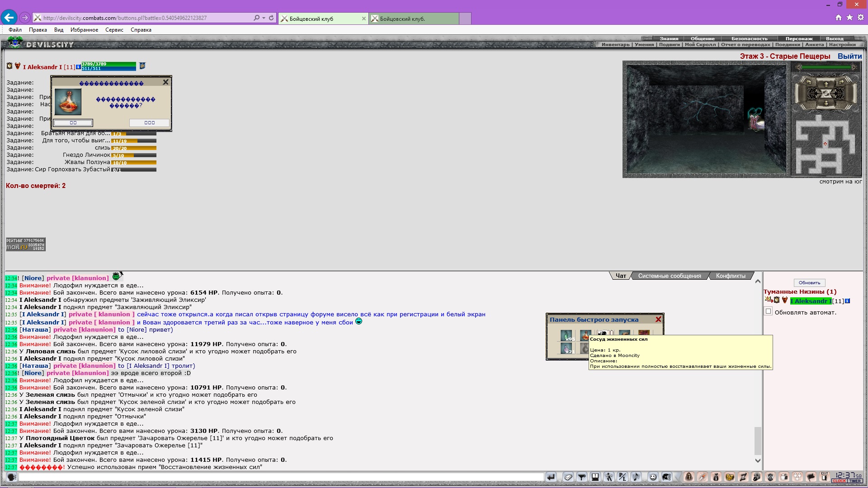Open the browser 'Избранное' menu
Screen dimensions: 868x488
click(84, 30)
